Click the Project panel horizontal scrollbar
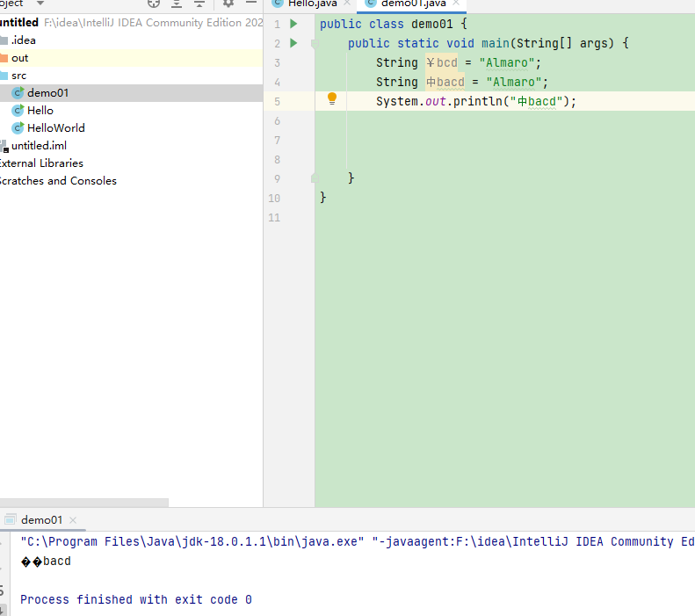 coord(84,503)
